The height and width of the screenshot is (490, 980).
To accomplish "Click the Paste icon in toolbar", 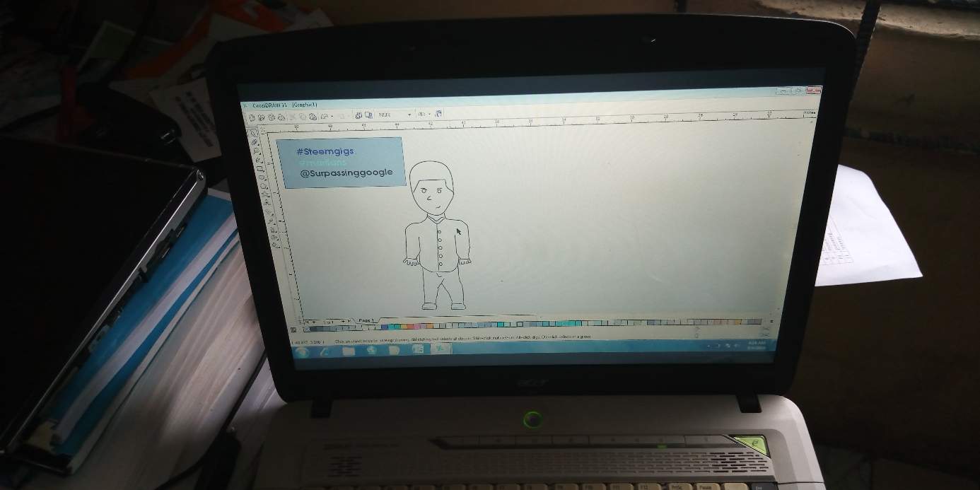I will (x=312, y=116).
